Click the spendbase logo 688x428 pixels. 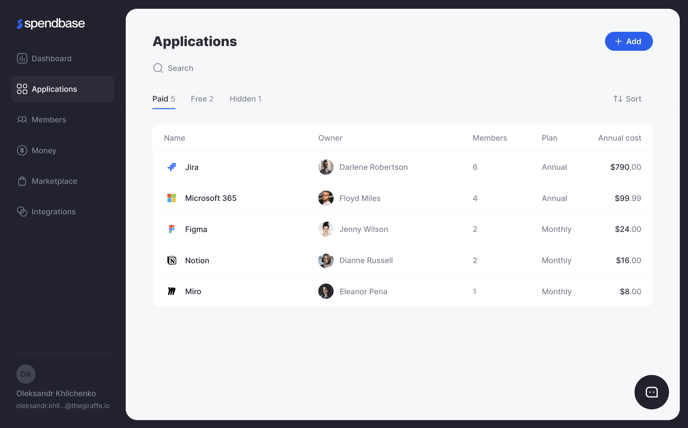pyautogui.click(x=51, y=23)
